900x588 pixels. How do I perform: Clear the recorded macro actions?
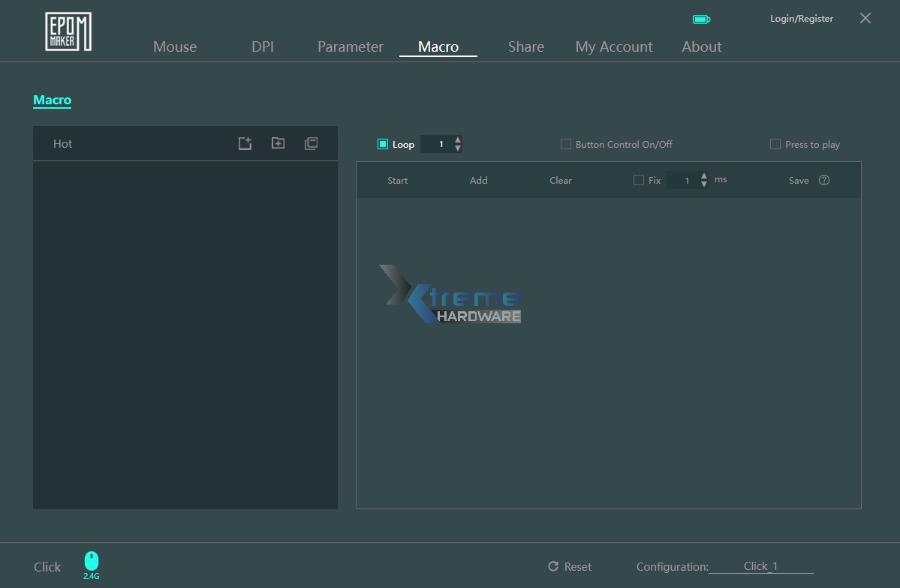point(560,180)
